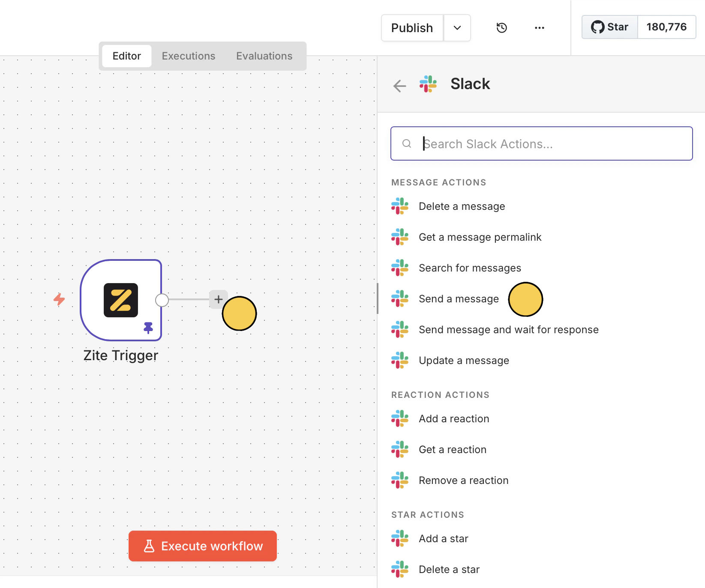Click the Slack logo in panel header
The image size is (705, 588).
coord(428,84)
